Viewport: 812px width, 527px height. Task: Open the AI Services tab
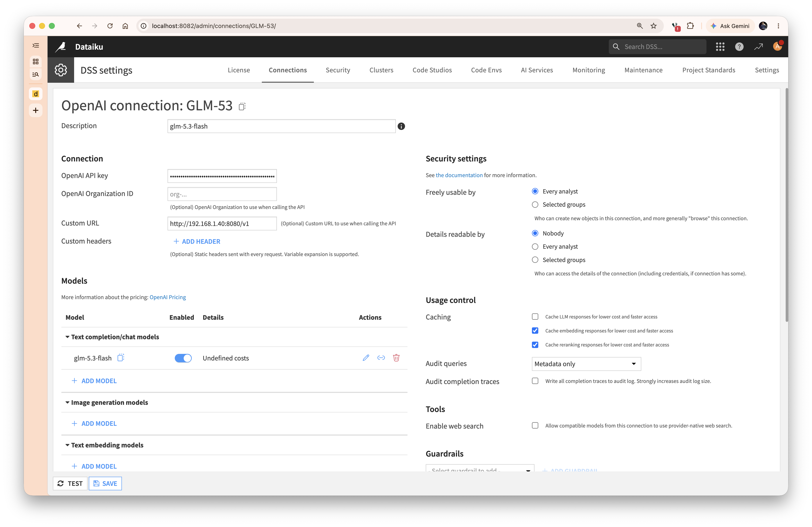(537, 70)
